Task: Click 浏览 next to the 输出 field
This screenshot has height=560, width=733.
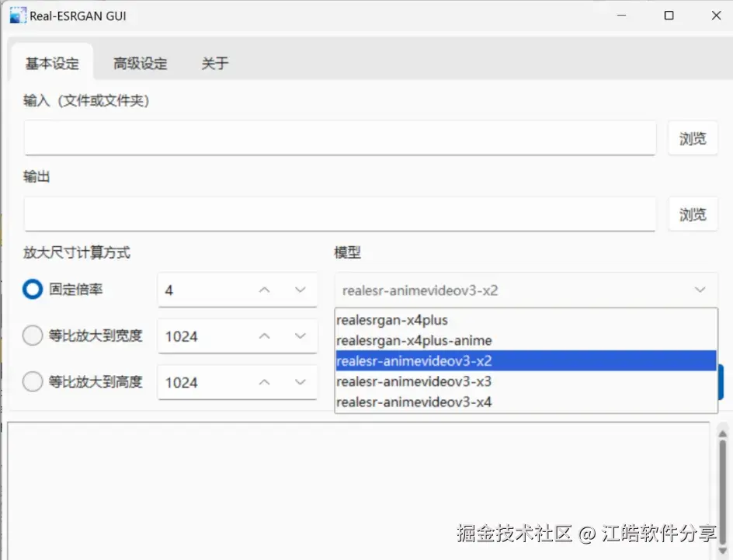Action: click(692, 214)
